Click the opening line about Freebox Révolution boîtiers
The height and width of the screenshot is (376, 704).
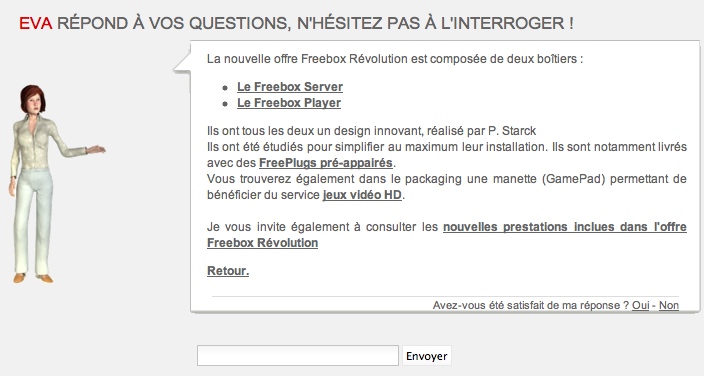pos(395,59)
